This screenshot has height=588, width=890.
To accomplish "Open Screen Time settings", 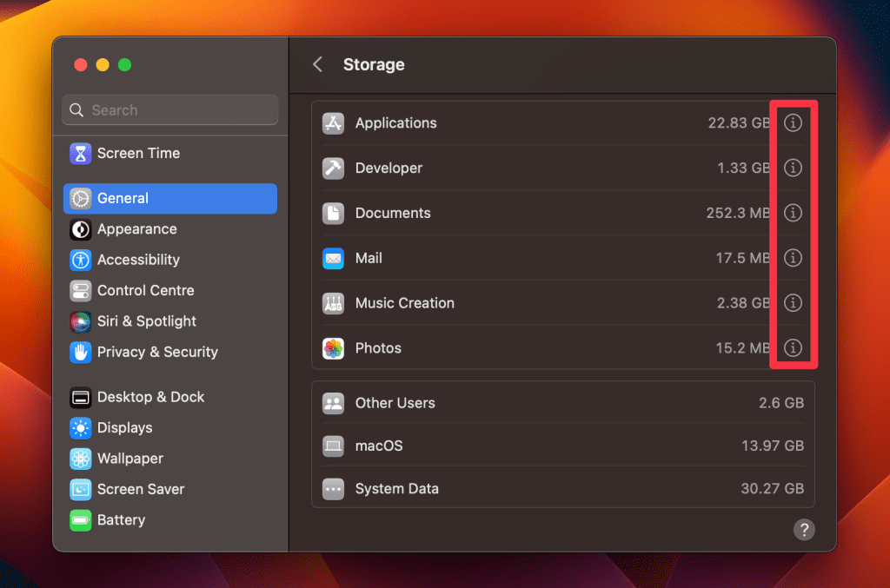I will pyautogui.click(x=138, y=154).
